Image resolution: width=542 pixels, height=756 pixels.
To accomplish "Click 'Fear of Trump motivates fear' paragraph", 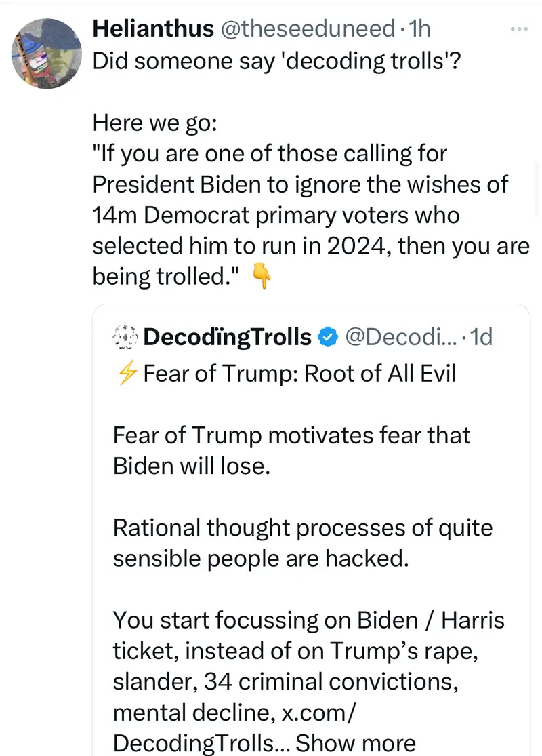I will pyautogui.click(x=291, y=451).
